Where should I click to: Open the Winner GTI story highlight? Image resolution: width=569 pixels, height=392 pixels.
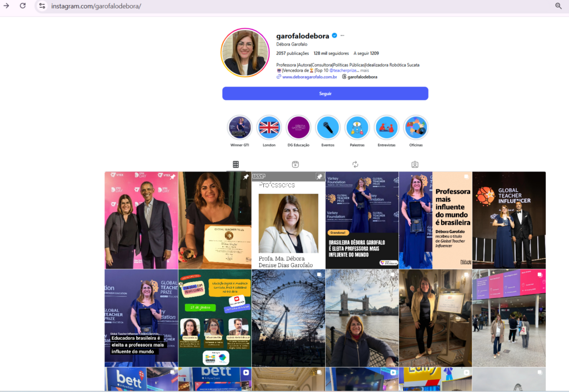tap(239, 128)
